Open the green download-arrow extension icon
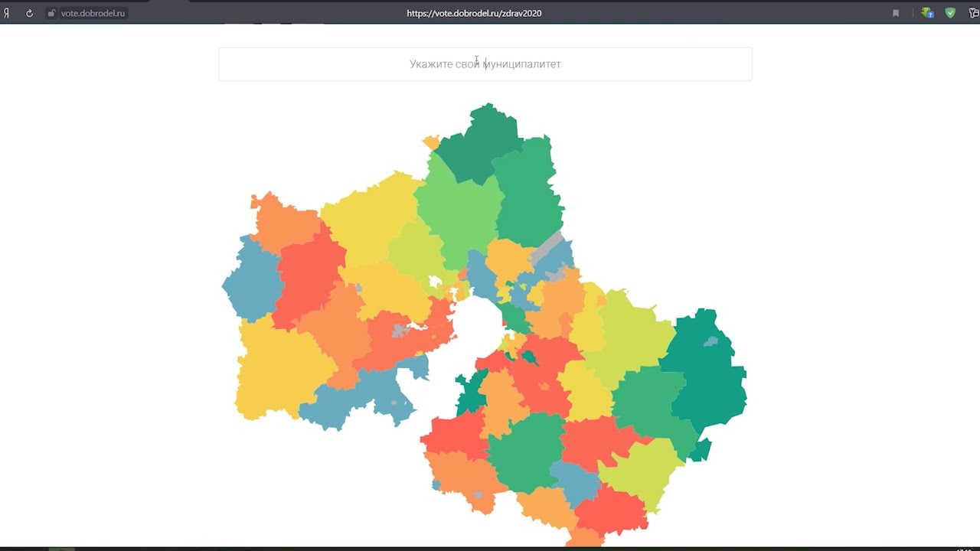Viewport: 980px width, 551px height. coord(927,13)
